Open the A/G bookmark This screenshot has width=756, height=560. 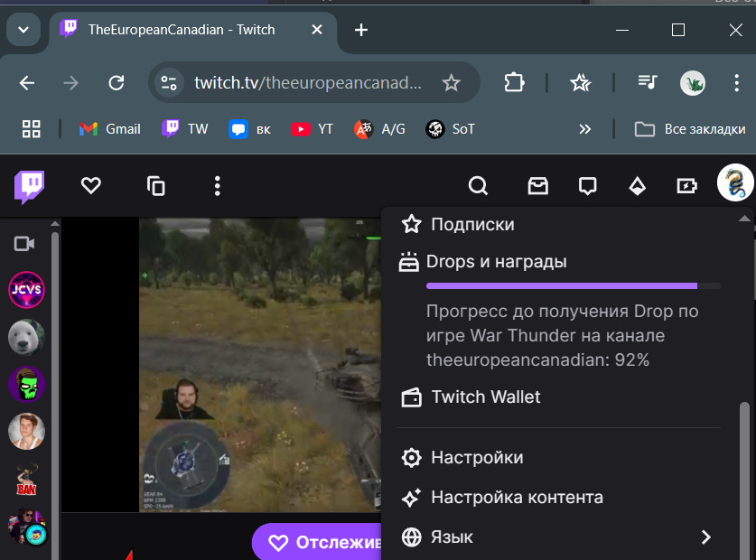[379, 129]
